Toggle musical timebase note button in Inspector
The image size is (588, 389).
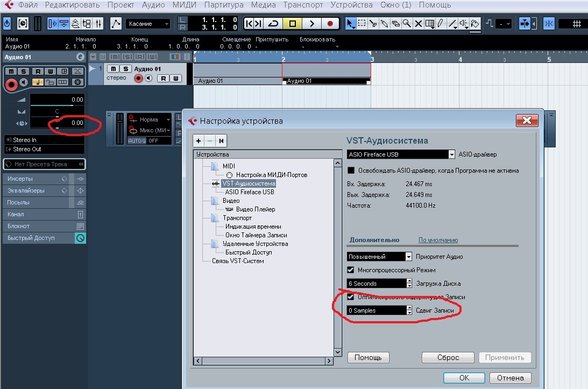[x=38, y=82]
